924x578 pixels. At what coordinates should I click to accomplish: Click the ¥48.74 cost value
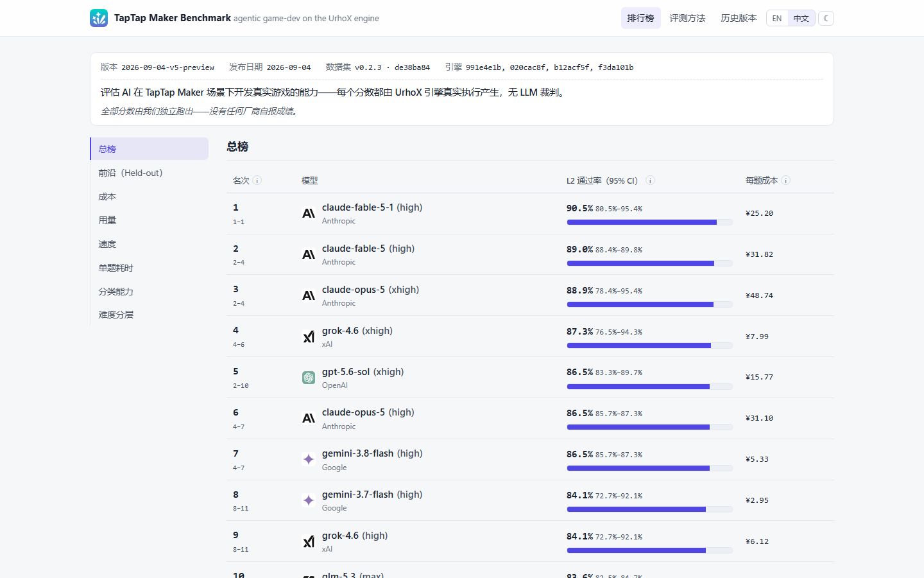point(759,295)
